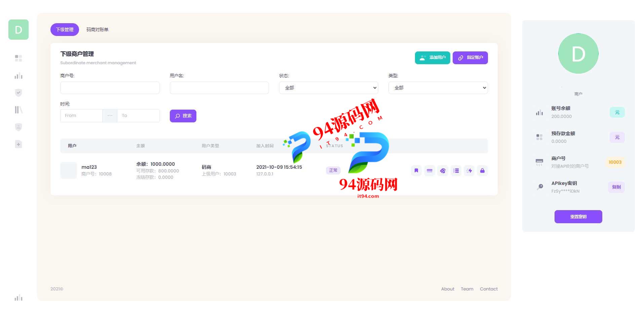Click 上级用户: 10003 text
This screenshot has width=644, height=314.
pos(219,174)
